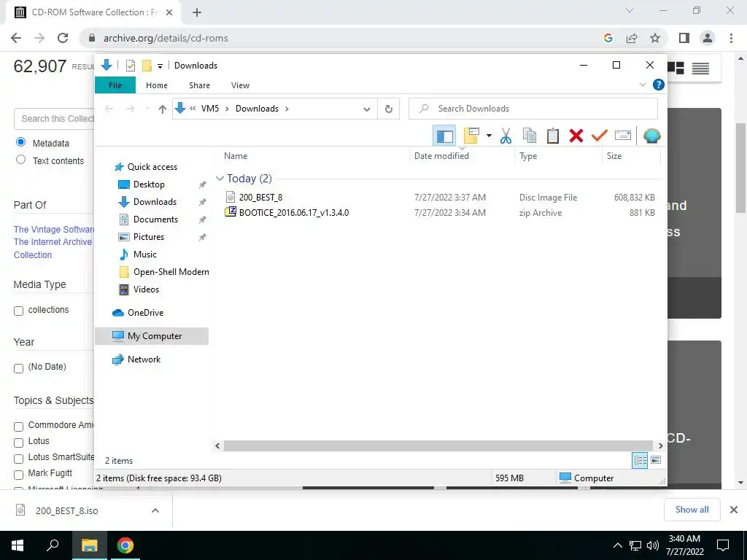Check the Lotus SmartSuite checkbox
The image size is (747, 560).
tap(18, 459)
